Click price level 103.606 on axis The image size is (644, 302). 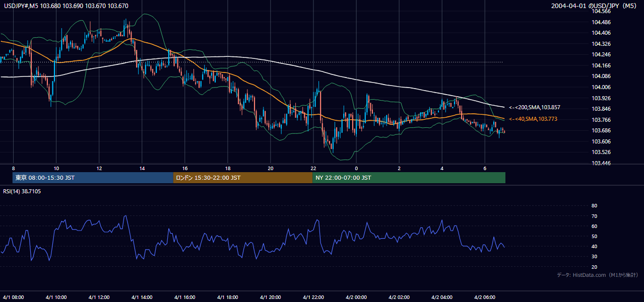(x=601, y=141)
